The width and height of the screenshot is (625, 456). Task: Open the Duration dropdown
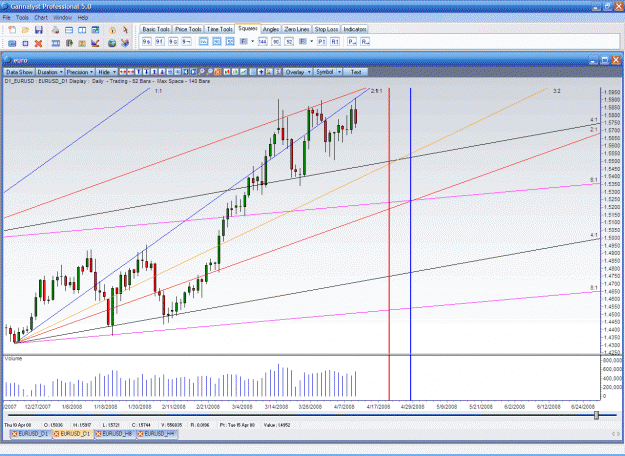point(50,72)
